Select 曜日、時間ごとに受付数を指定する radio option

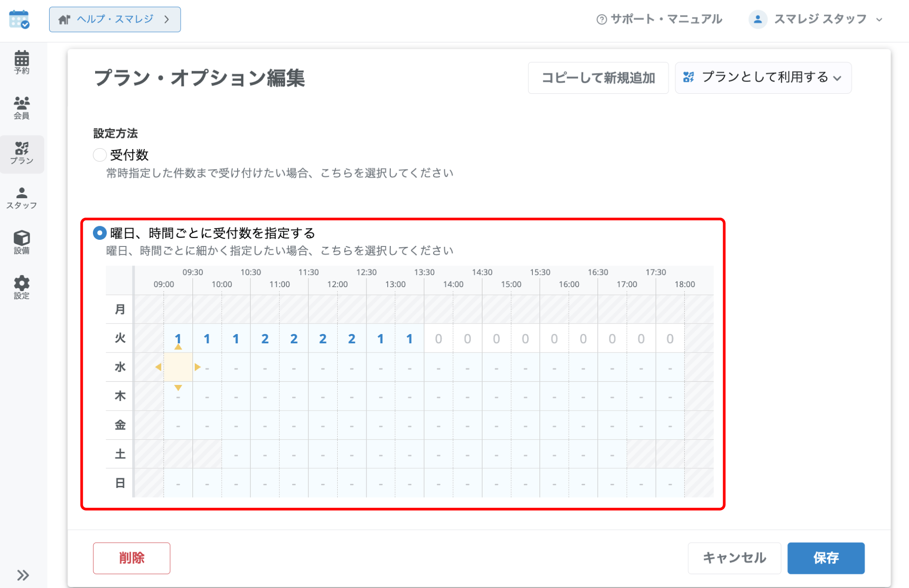point(100,233)
